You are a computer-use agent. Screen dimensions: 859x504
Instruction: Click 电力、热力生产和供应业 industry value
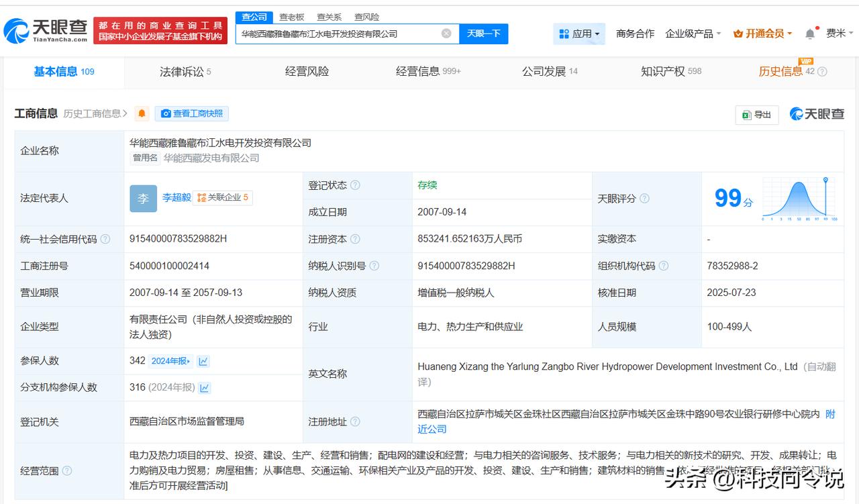click(470, 327)
